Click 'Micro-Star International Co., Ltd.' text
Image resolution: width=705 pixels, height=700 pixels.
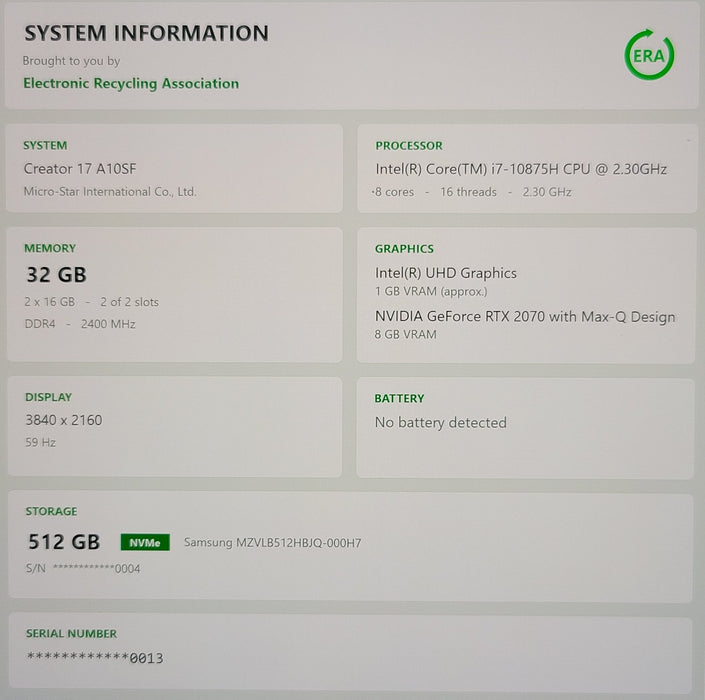[x=110, y=192]
